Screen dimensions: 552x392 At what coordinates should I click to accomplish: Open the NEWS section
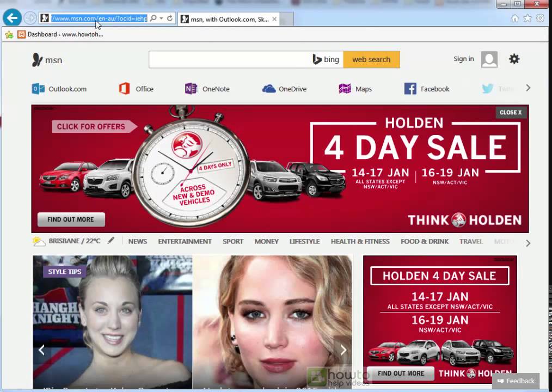click(137, 242)
